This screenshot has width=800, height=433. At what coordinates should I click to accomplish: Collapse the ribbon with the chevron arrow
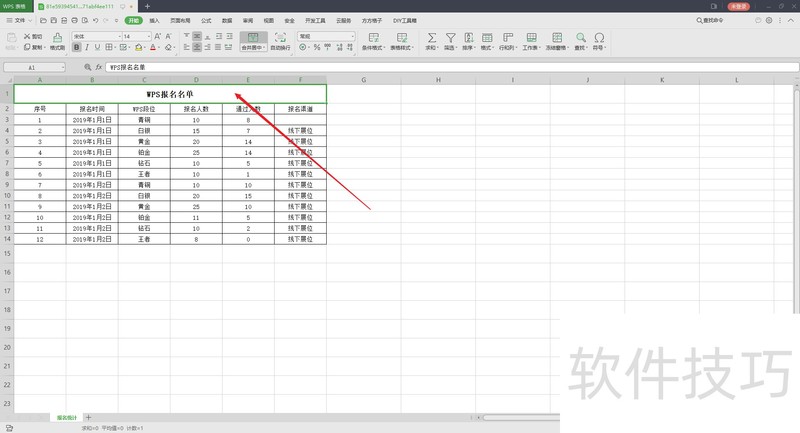[791, 20]
